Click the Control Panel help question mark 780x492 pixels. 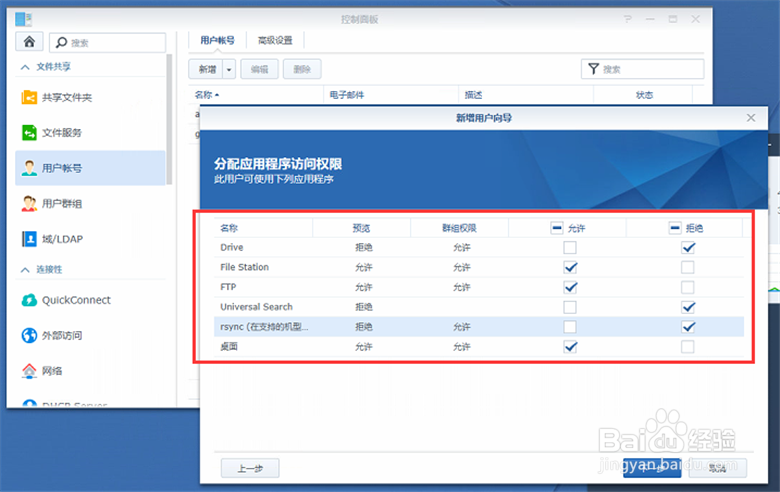628,19
